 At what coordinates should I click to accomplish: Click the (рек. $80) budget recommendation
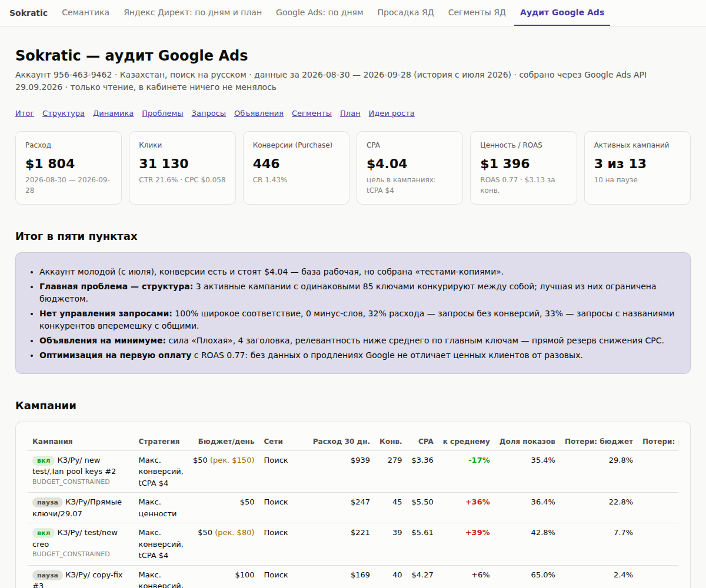[x=235, y=532]
